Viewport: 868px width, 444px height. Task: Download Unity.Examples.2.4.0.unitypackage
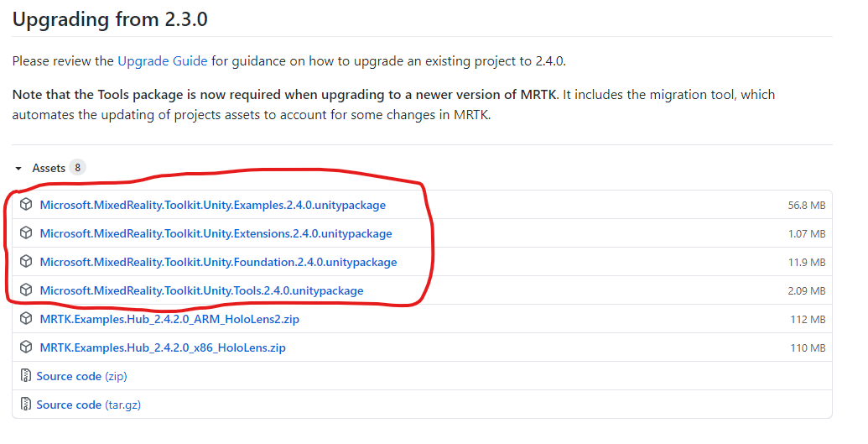coord(212,205)
